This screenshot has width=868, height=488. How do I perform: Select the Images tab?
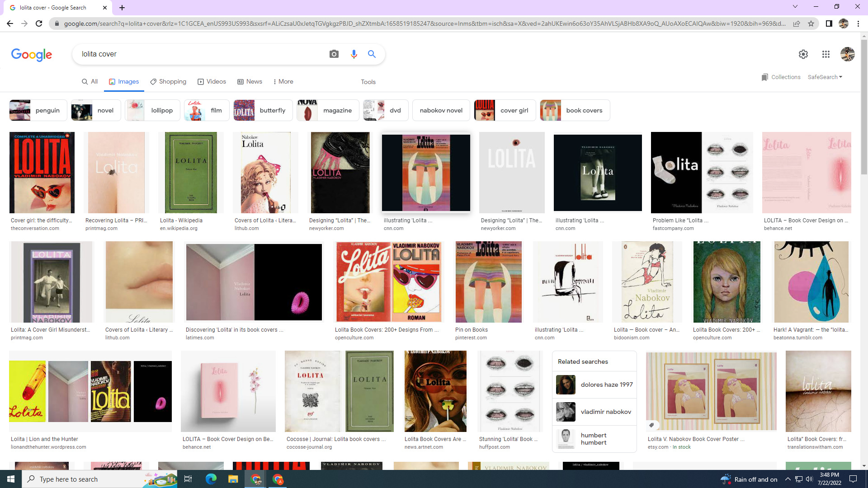[x=124, y=82]
